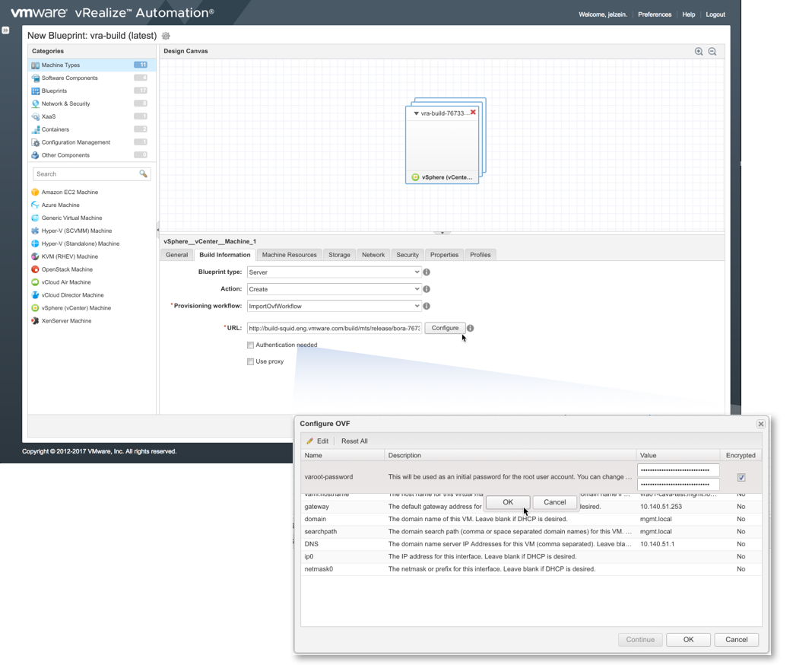Viewport: 812px width, 665px height.
Task: Click the Logout link
Action: click(715, 14)
